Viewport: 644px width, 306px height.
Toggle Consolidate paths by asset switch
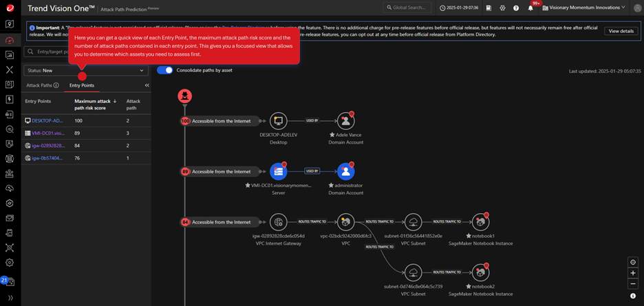(164, 70)
